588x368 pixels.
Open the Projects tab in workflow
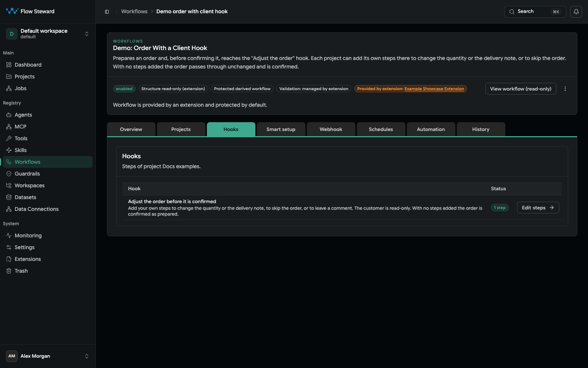[181, 129]
